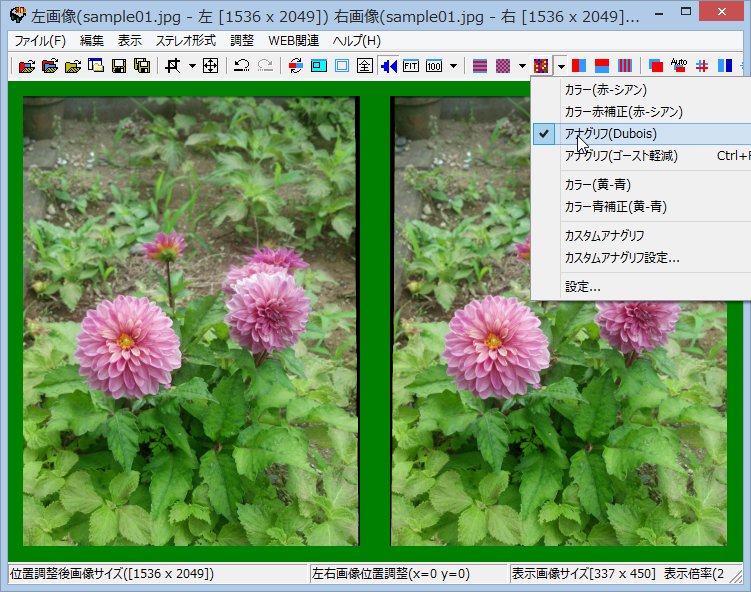
Task: Toggle the blue mirror arrows button
Action: pyautogui.click(x=388, y=66)
